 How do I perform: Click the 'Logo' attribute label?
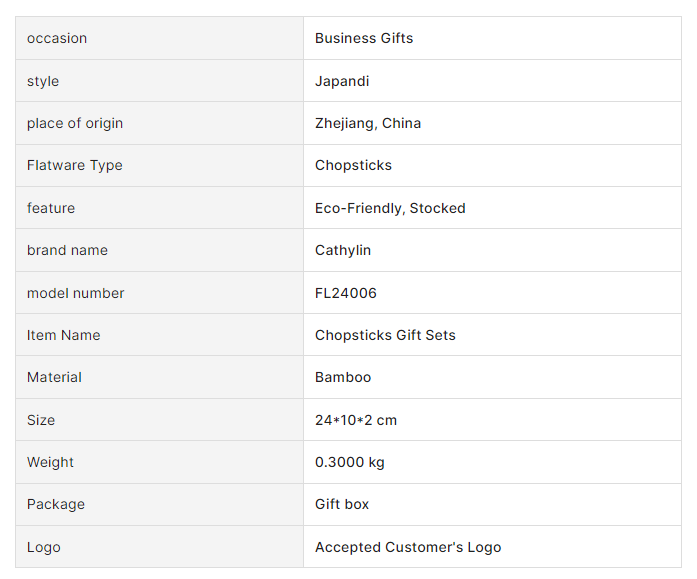coord(44,547)
